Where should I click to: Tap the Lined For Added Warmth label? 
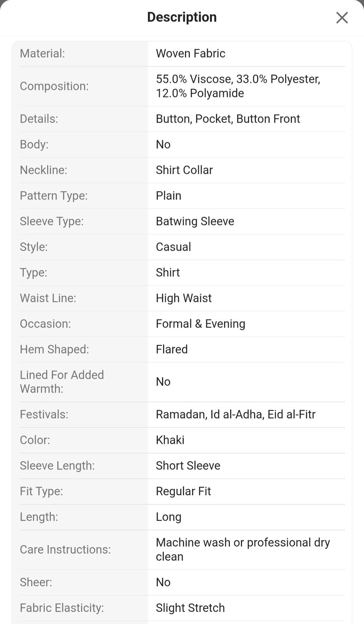tap(62, 382)
